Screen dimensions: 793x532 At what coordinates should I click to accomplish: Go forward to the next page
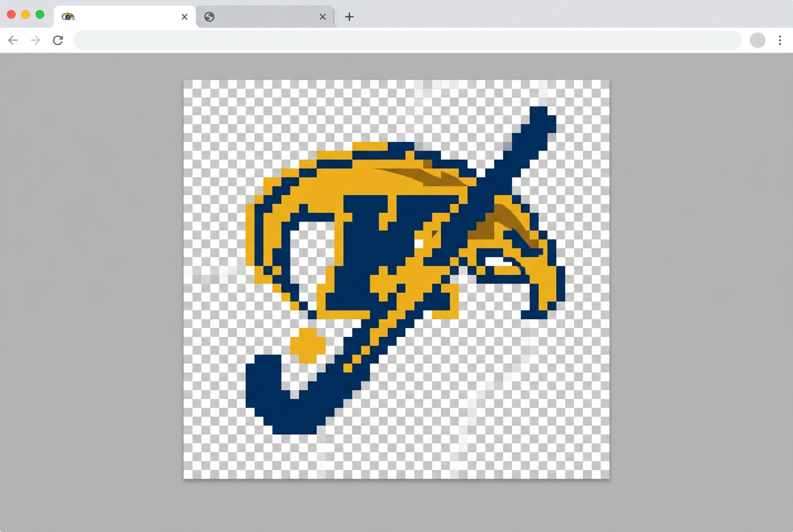click(x=36, y=40)
